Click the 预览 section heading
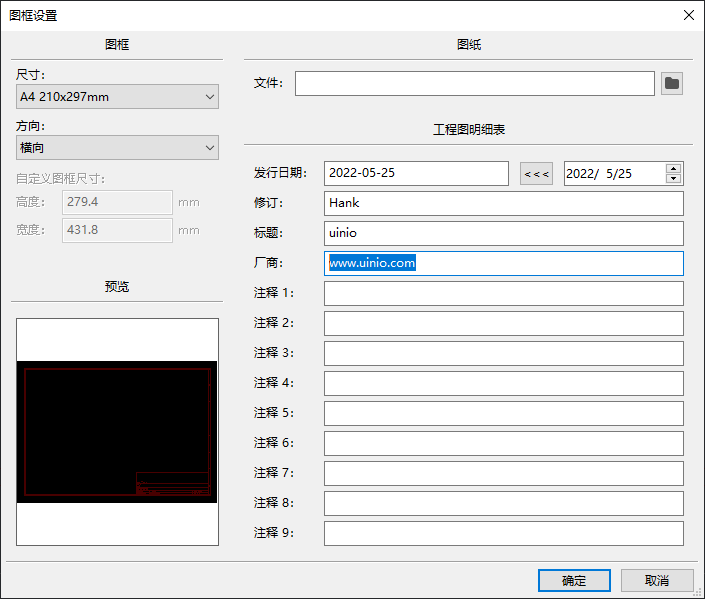Image resolution: width=705 pixels, height=599 pixels. (x=117, y=286)
